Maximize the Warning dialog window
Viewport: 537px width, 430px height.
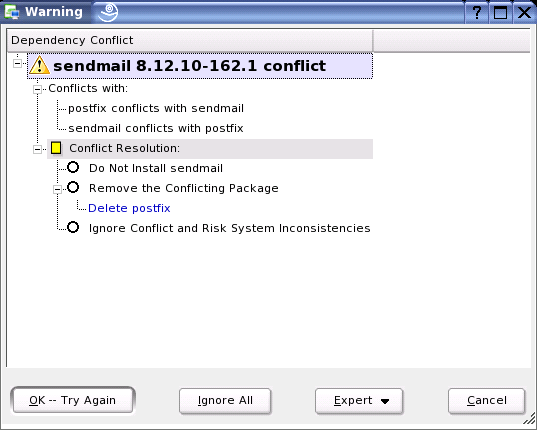coord(500,13)
